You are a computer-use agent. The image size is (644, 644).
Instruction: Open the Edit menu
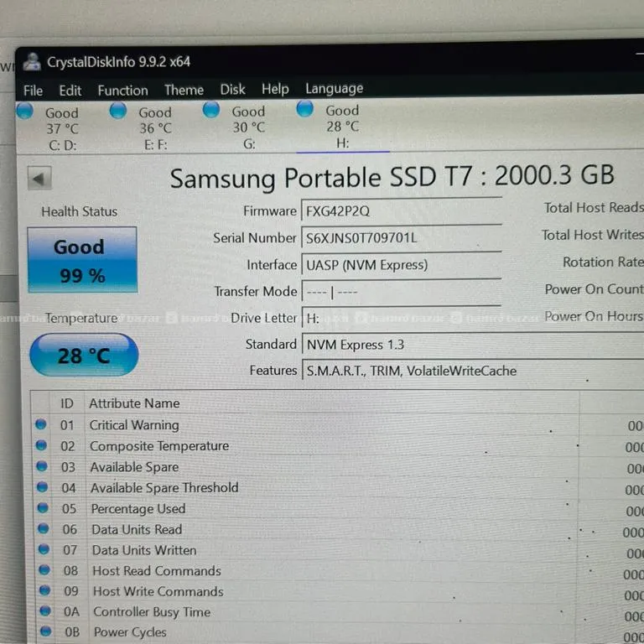pos(70,91)
